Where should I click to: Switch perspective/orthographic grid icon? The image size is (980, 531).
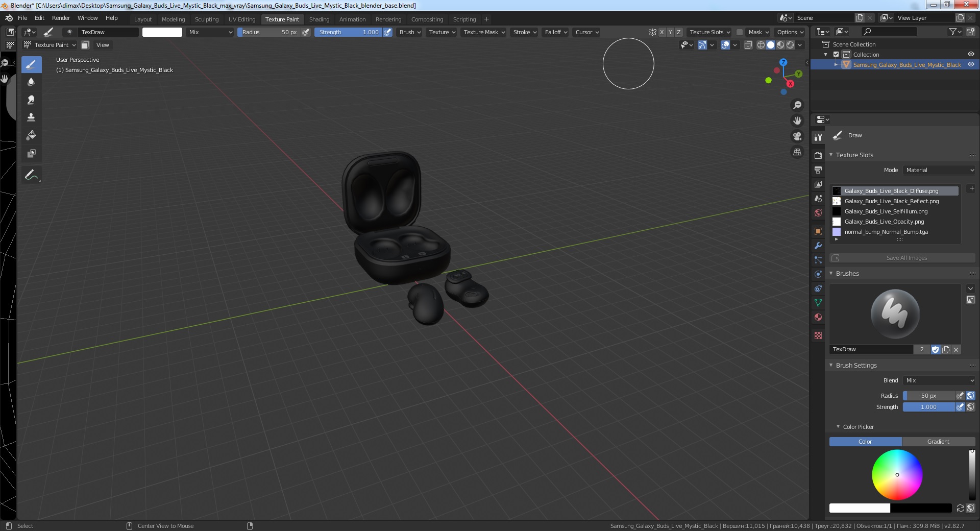click(x=797, y=152)
